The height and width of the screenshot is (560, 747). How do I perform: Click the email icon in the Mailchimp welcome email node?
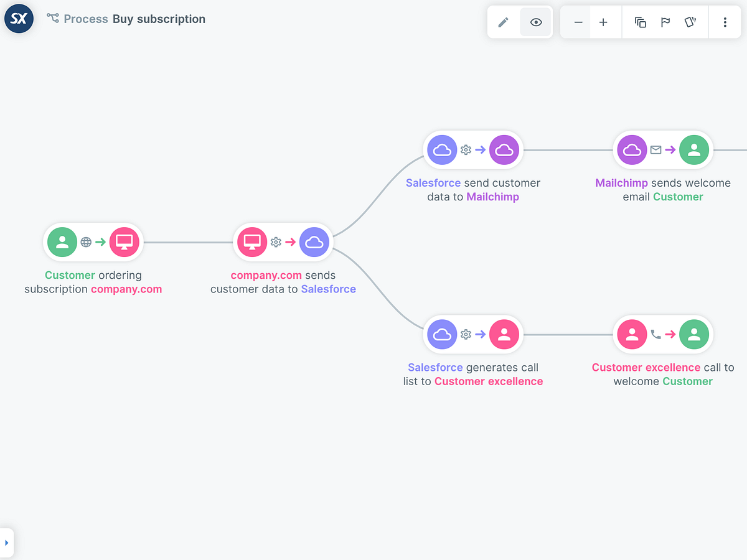click(656, 150)
